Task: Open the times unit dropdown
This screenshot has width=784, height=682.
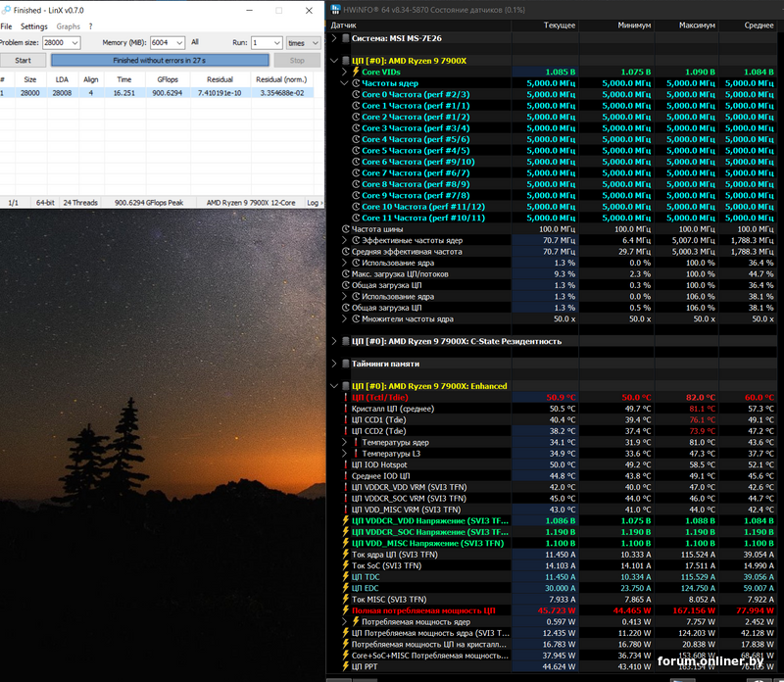Action: (x=302, y=43)
